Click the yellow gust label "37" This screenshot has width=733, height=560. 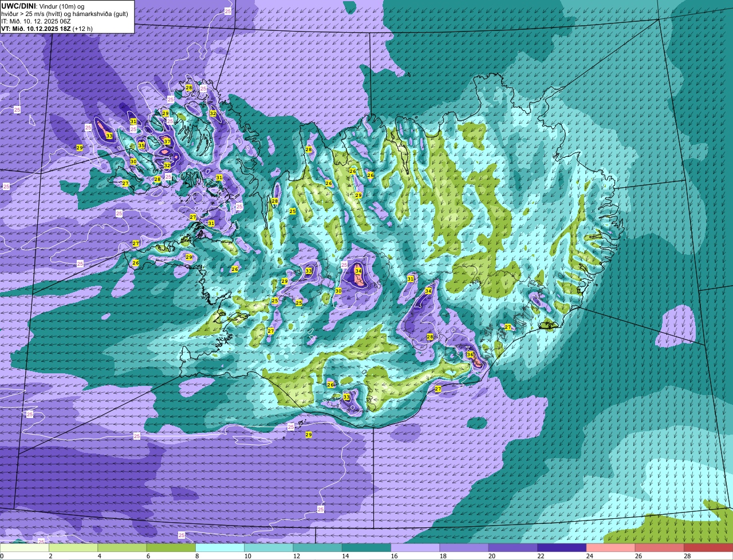coord(167,141)
